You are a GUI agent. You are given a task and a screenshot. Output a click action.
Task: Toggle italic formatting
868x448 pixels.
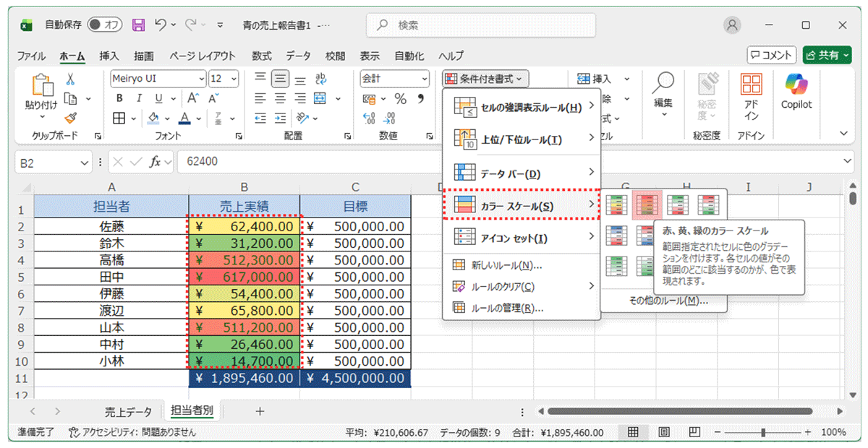click(139, 96)
